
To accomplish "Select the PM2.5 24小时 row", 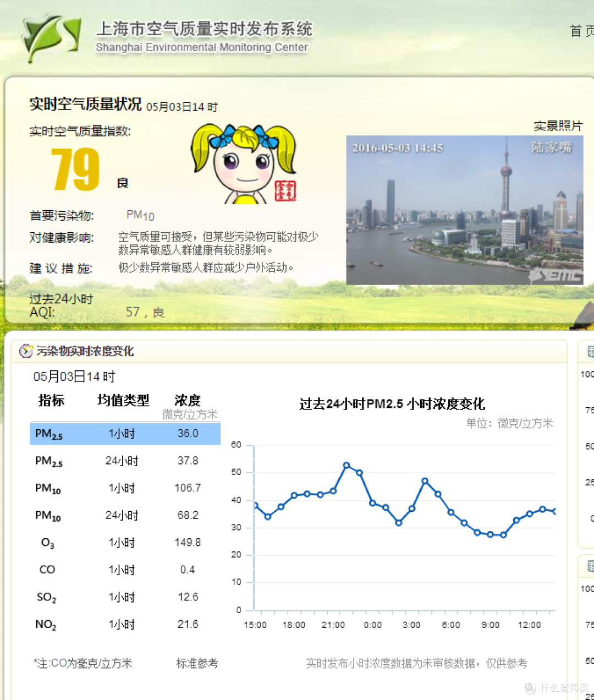I will 125,461.
